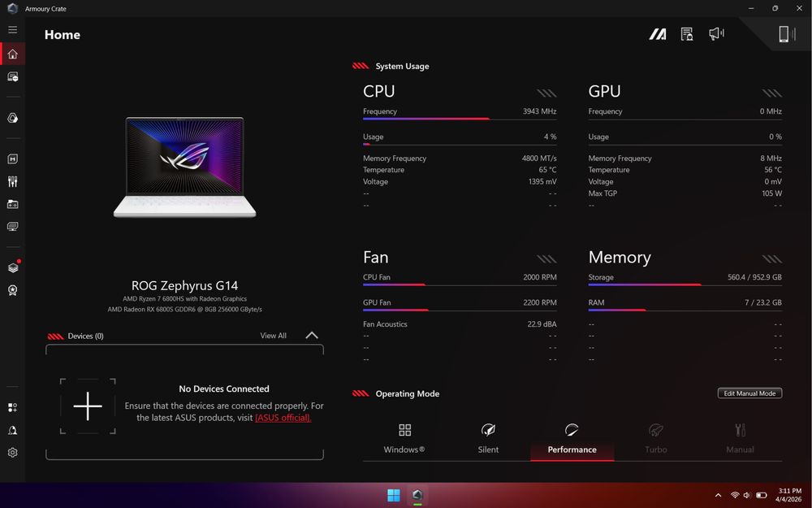Open the stacked layers icon with red dot
The height and width of the screenshot is (508, 812).
coord(13,267)
